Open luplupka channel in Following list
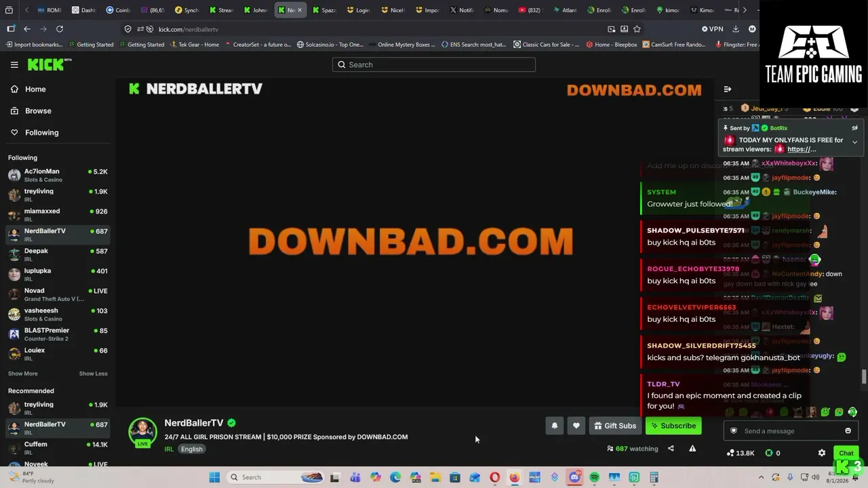868x488 pixels. (58, 274)
